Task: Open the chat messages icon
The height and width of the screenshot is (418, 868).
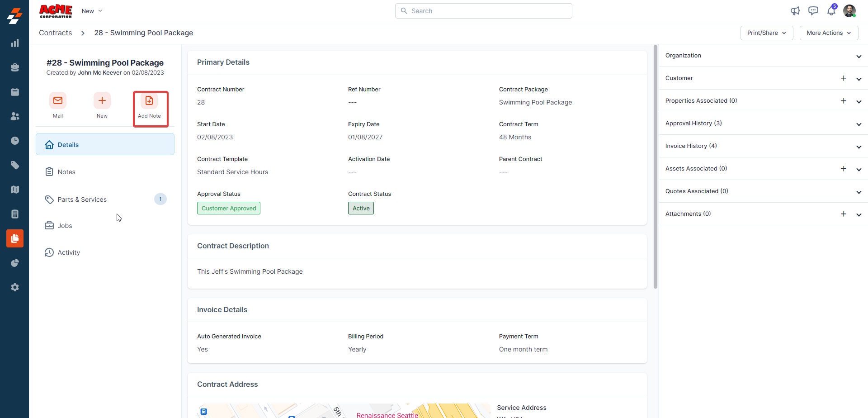Action: tap(813, 11)
